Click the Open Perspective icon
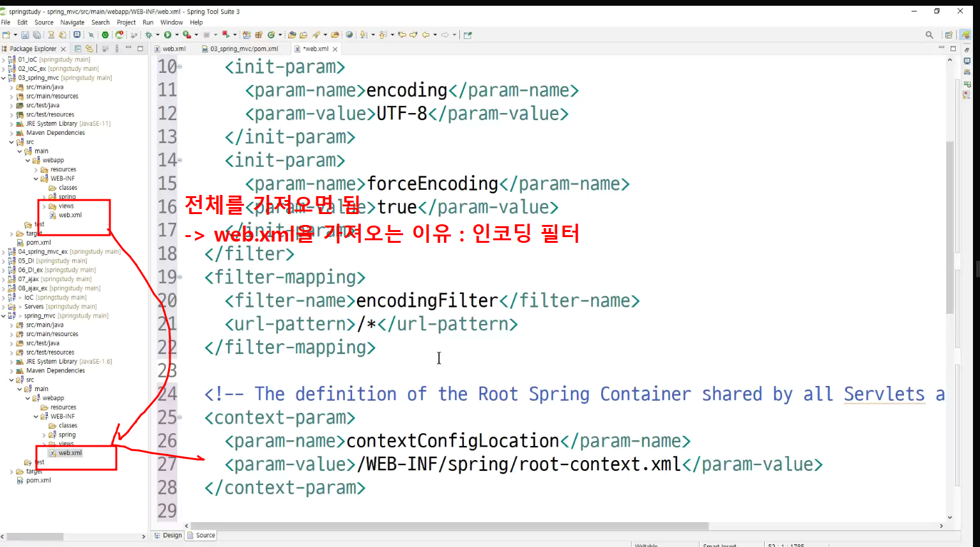The image size is (980, 547). point(949,35)
